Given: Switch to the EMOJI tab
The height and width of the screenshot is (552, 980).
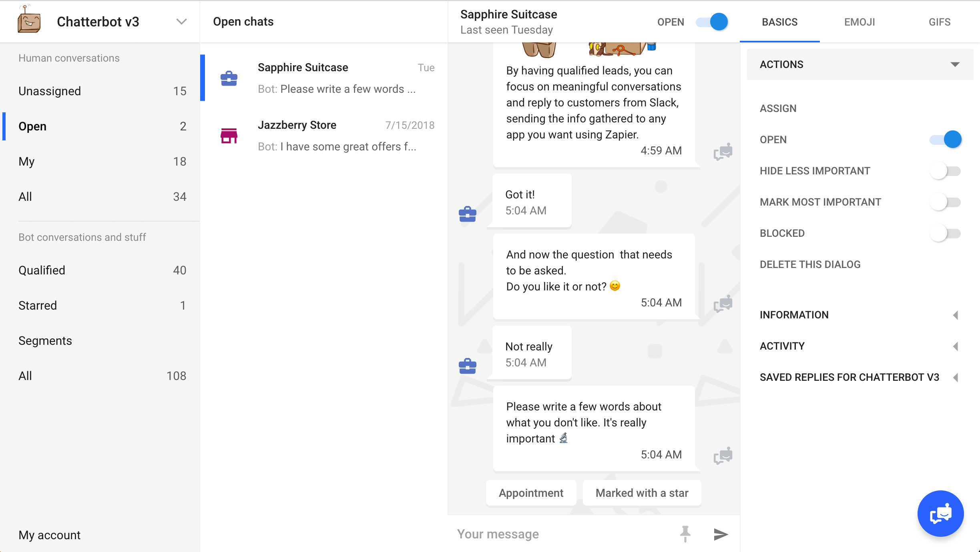Looking at the screenshot, I should tap(859, 22).
